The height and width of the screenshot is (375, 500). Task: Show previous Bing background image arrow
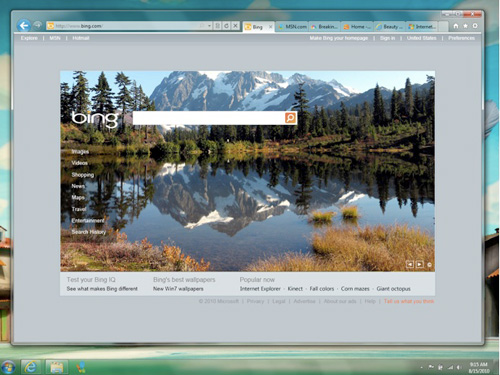coord(410,265)
